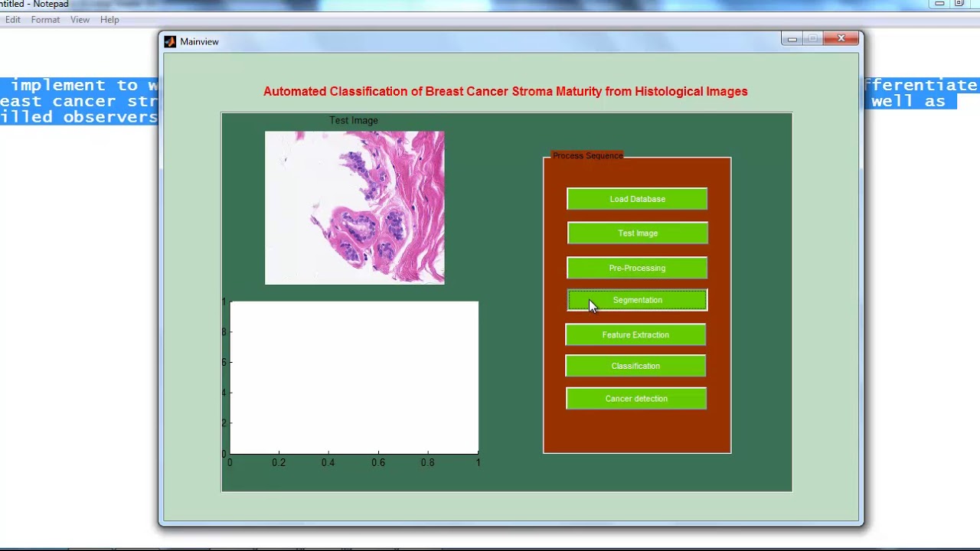980x551 pixels.
Task: Click the '0.6' x-axis tick label
Action: point(378,462)
